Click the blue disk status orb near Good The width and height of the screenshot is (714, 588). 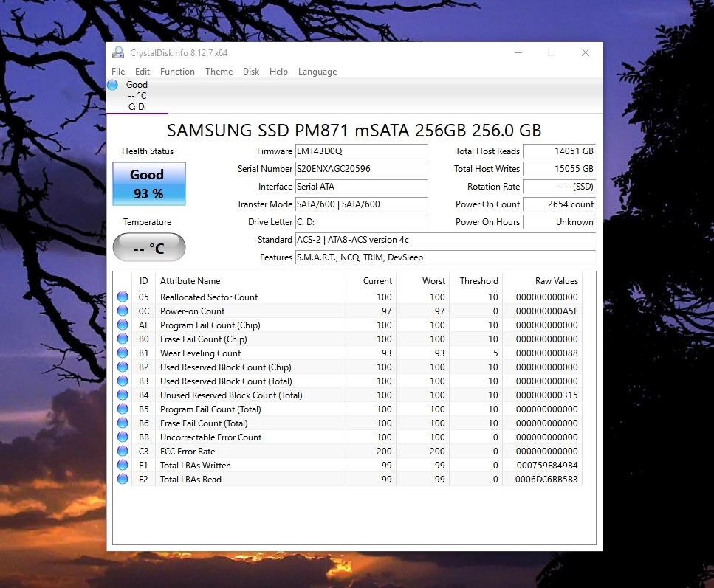click(x=112, y=85)
